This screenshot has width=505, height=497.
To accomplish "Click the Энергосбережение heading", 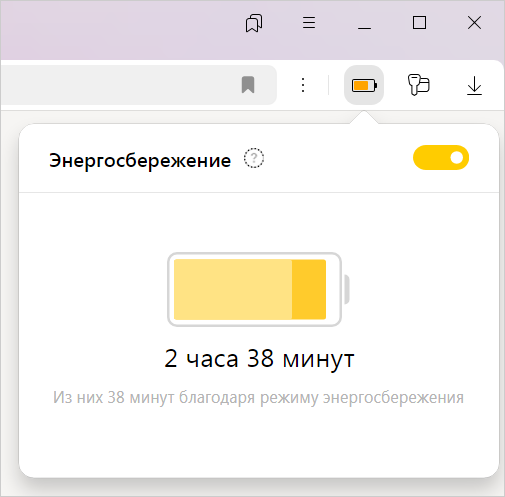I will 140,161.
